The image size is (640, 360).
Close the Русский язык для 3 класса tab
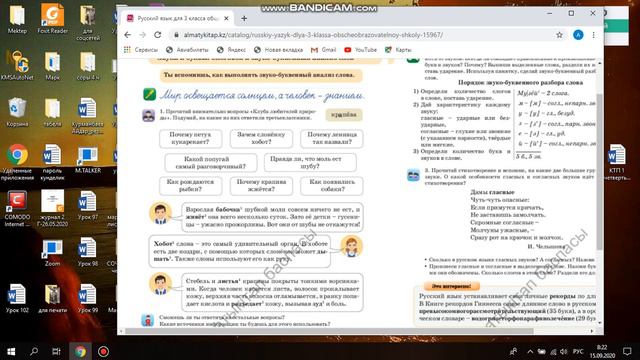click(x=226, y=18)
